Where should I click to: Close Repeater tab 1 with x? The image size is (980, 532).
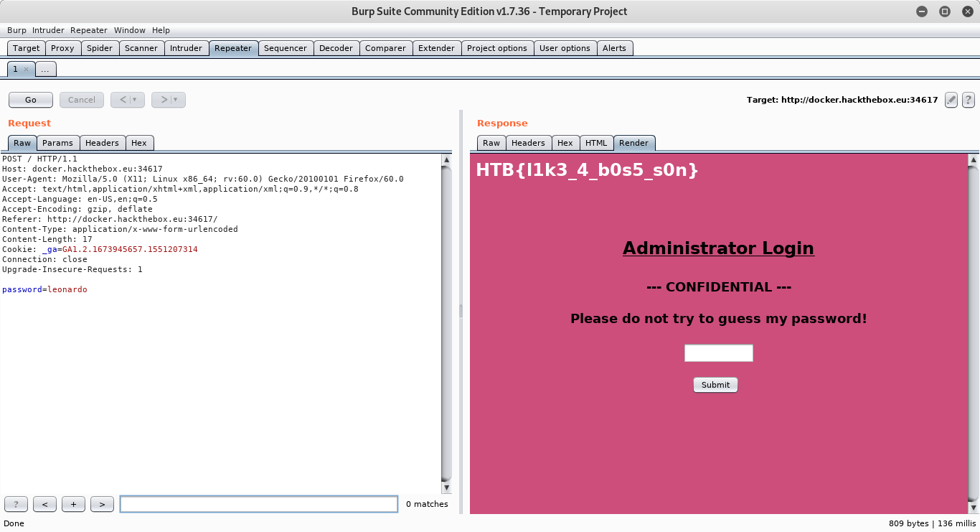(26, 70)
